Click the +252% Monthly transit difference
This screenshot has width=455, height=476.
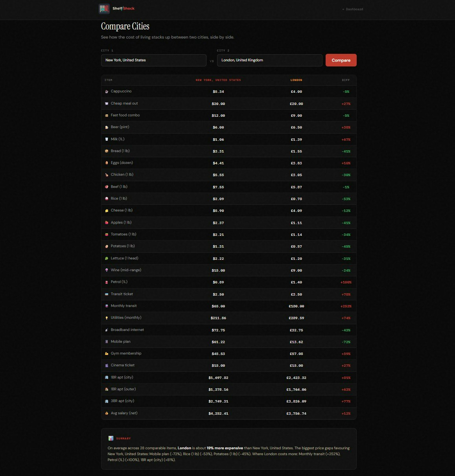tap(346, 306)
